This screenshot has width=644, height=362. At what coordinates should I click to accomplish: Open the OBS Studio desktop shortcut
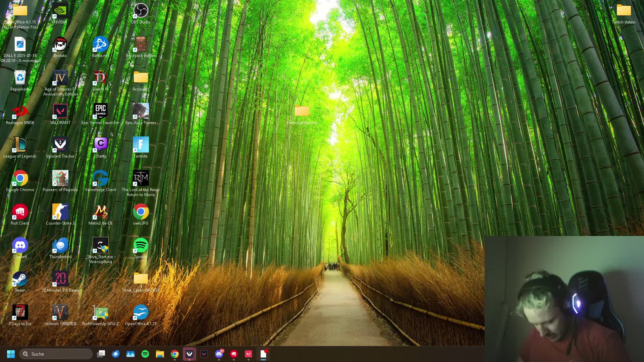(141, 13)
